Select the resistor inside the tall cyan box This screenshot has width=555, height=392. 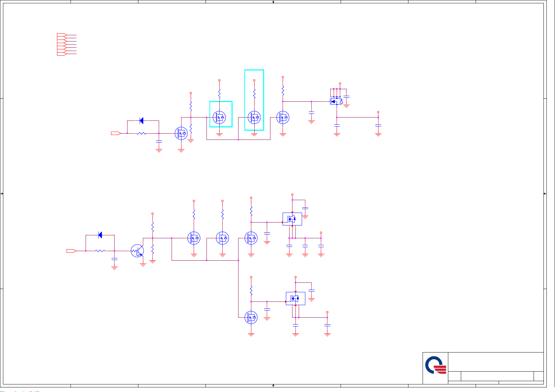point(254,94)
